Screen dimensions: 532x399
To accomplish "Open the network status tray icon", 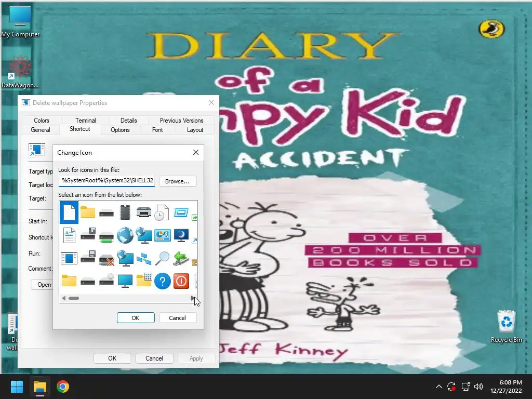I will [465, 387].
